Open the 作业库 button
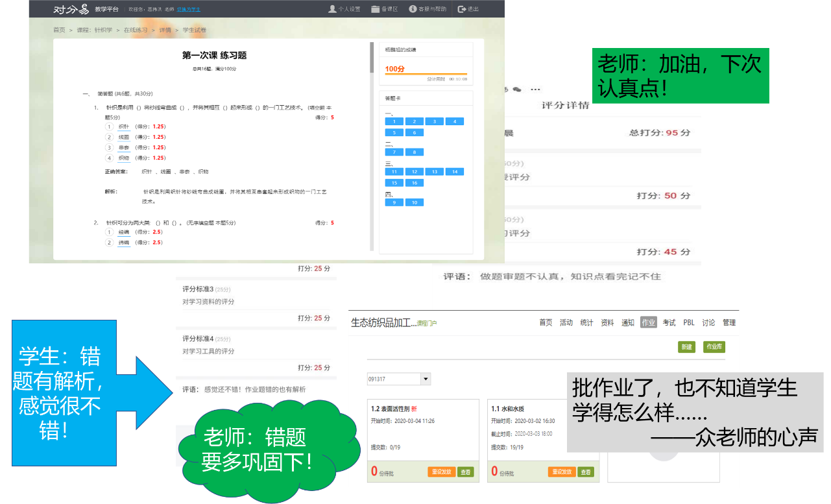Screen dimensions: 831x504 [714, 347]
